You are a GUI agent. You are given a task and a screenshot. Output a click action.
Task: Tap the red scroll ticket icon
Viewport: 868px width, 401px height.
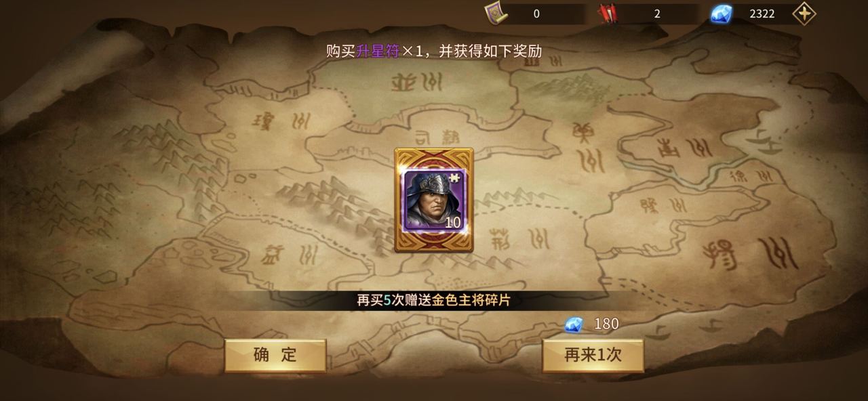click(x=608, y=13)
